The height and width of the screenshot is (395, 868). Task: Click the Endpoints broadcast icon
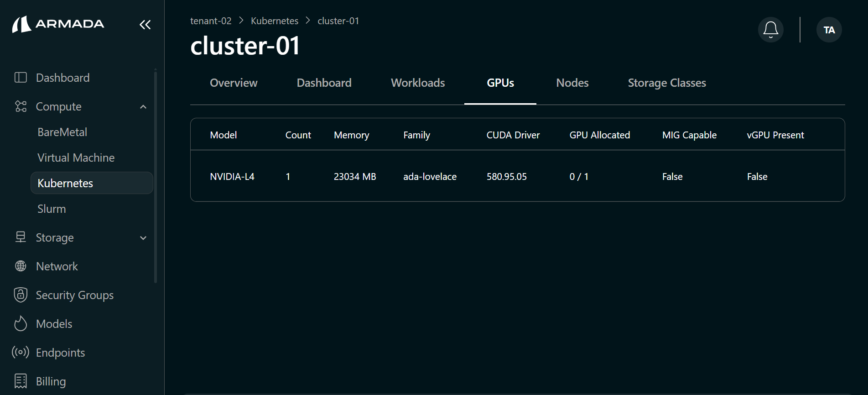(21, 352)
